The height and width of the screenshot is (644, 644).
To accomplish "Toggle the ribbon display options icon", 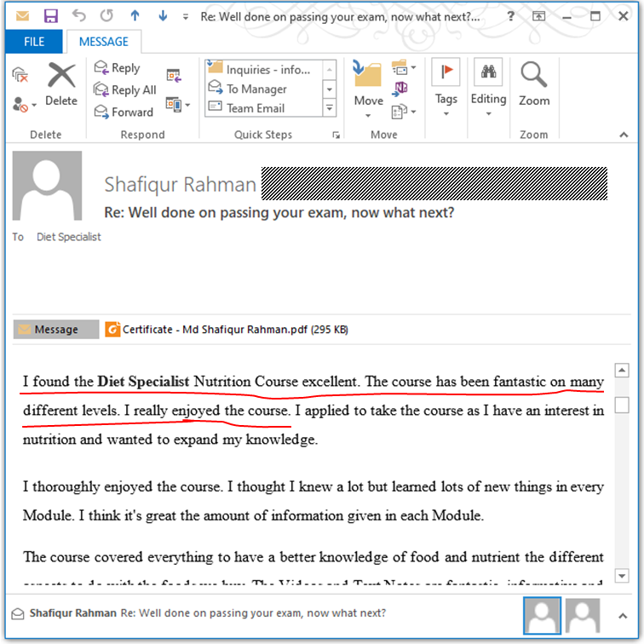I will point(538,16).
